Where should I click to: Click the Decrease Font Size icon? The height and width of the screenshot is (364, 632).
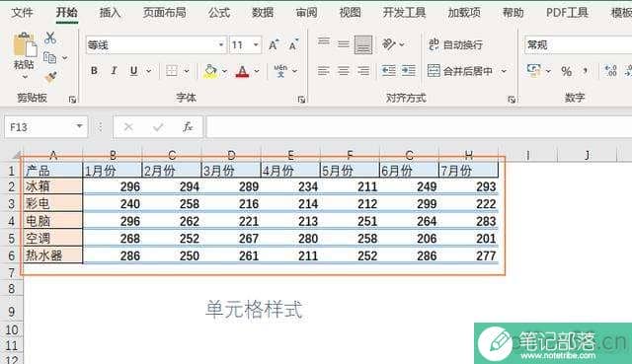point(293,44)
